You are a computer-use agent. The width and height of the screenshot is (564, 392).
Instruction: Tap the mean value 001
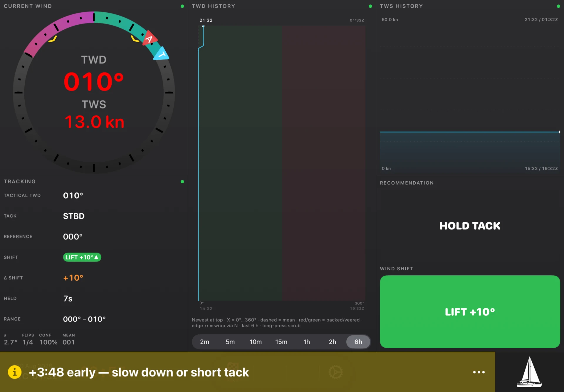(69, 342)
